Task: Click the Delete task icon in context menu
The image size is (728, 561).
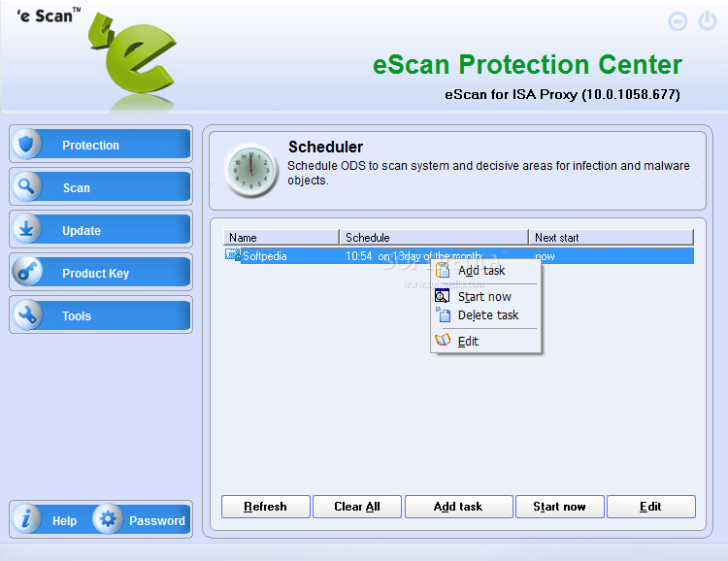Action: [443, 314]
